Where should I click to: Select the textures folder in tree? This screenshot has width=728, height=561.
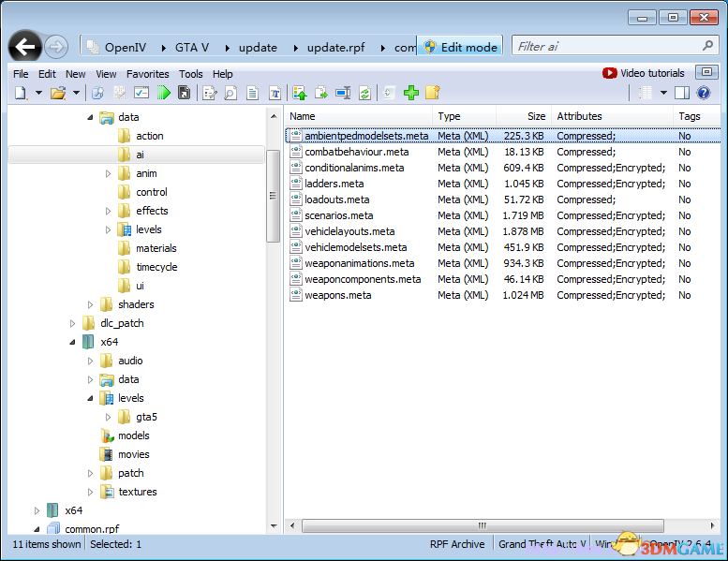coord(138,492)
